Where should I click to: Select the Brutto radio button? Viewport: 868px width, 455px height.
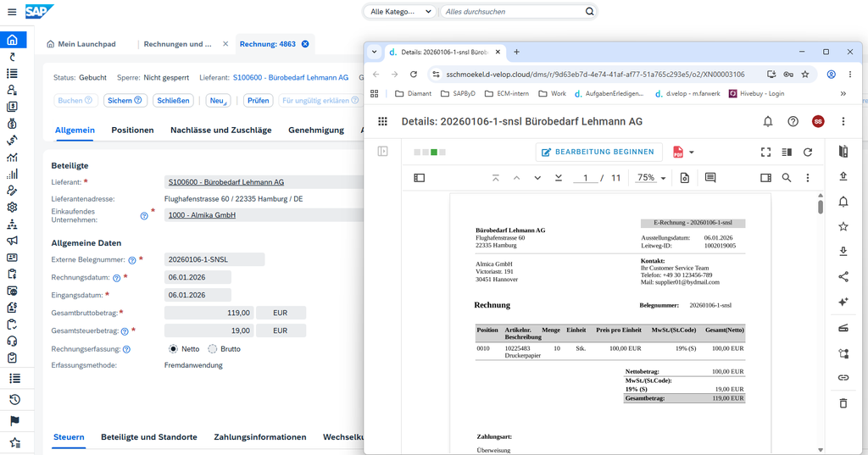click(212, 349)
